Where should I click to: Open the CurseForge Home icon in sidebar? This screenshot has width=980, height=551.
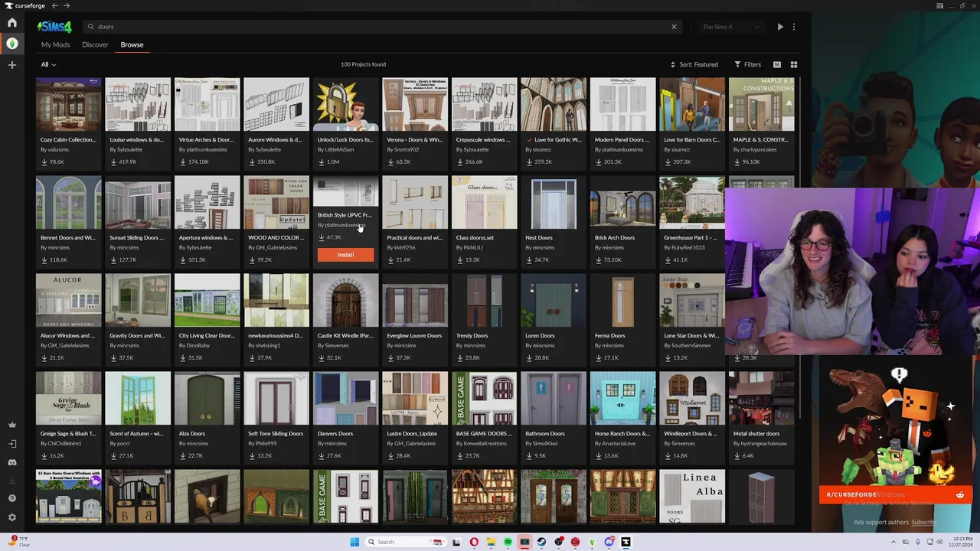pyautogui.click(x=12, y=23)
